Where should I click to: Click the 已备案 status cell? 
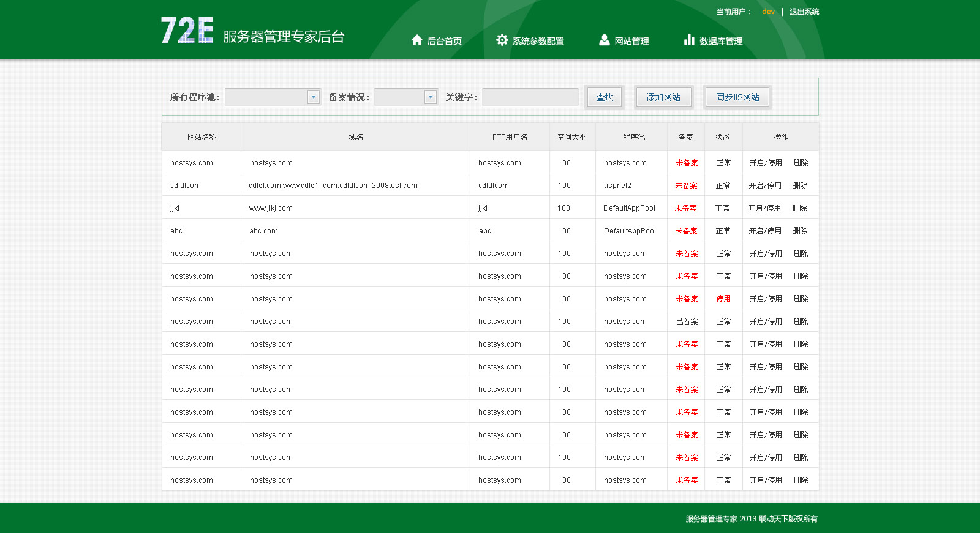[687, 322]
